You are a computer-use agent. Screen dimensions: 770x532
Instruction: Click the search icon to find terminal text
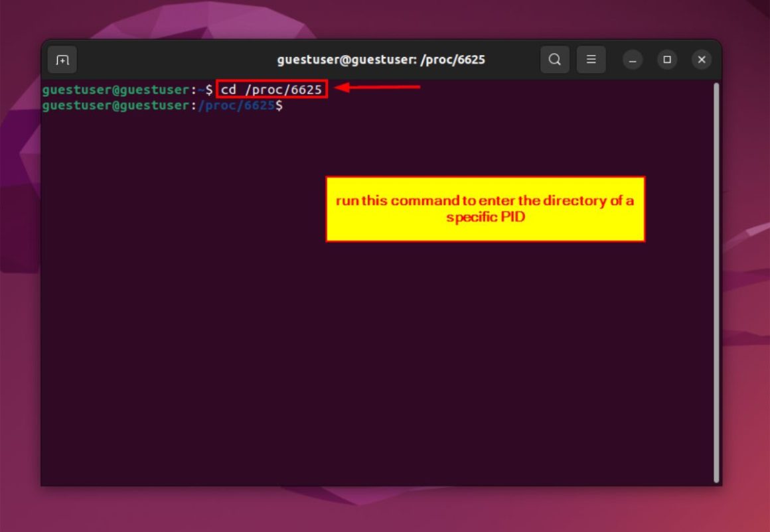tap(555, 59)
